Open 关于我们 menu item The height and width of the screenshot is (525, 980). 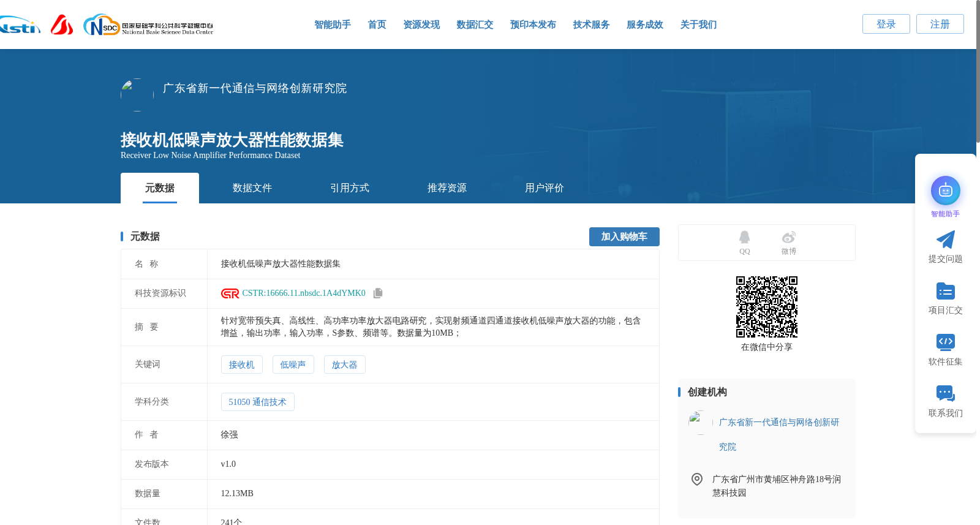tap(698, 25)
